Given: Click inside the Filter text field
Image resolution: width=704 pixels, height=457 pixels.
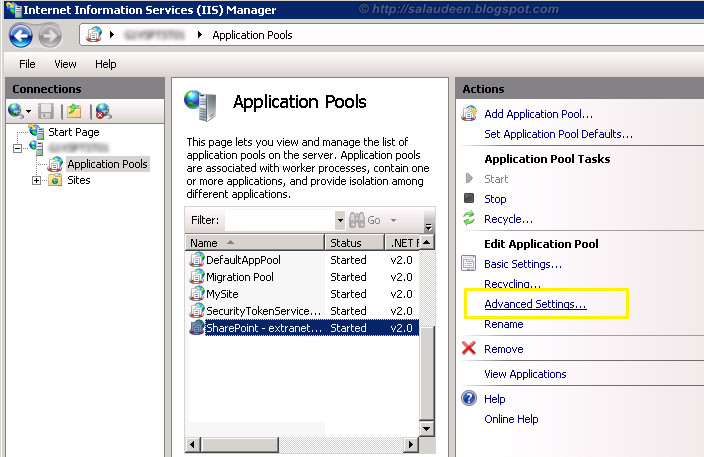Looking at the screenshot, I should (x=280, y=220).
